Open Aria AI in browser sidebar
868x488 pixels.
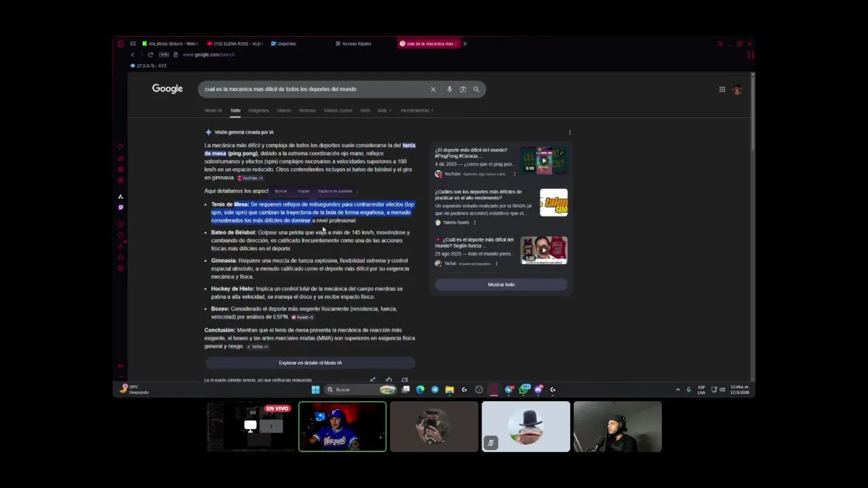121,197
